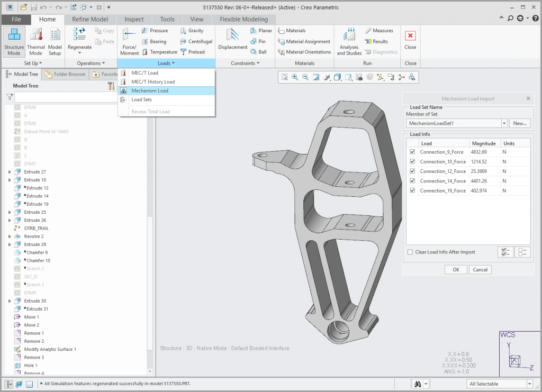Create a Planar constraint

pos(261,31)
